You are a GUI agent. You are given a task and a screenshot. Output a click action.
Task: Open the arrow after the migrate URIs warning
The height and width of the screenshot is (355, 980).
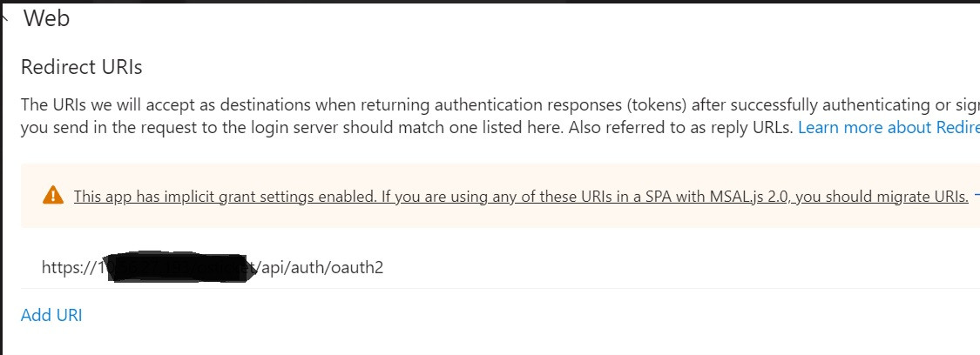[x=977, y=196]
